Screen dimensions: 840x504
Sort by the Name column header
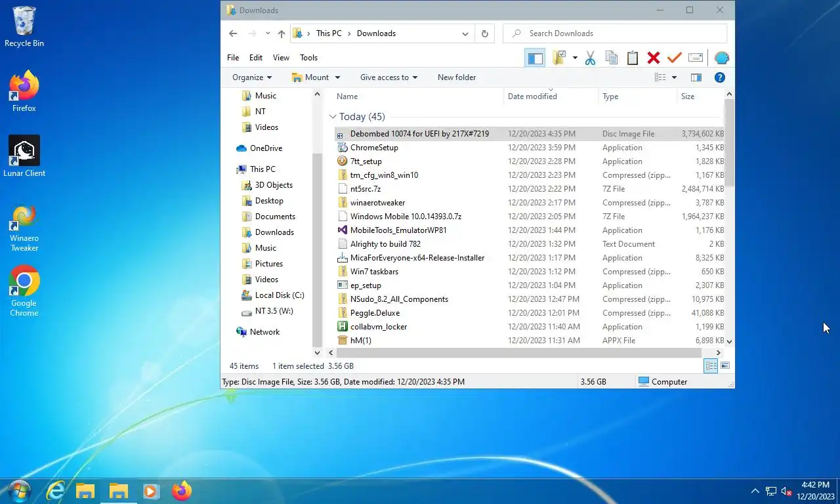(417, 96)
